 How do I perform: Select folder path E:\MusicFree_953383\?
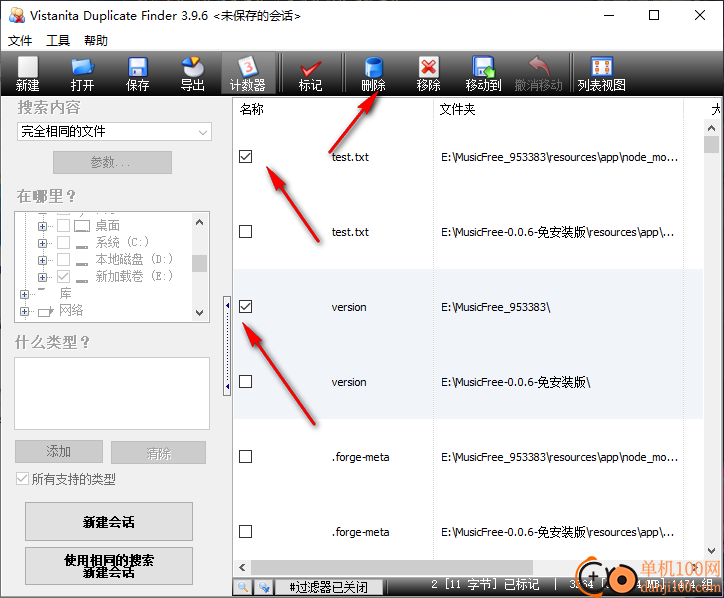click(495, 307)
